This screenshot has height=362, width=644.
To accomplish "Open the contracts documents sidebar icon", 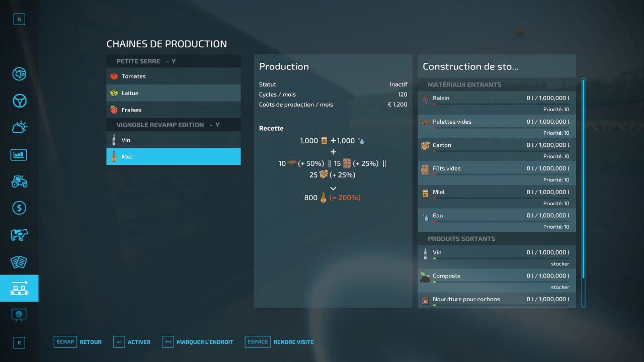I will coord(19,261).
